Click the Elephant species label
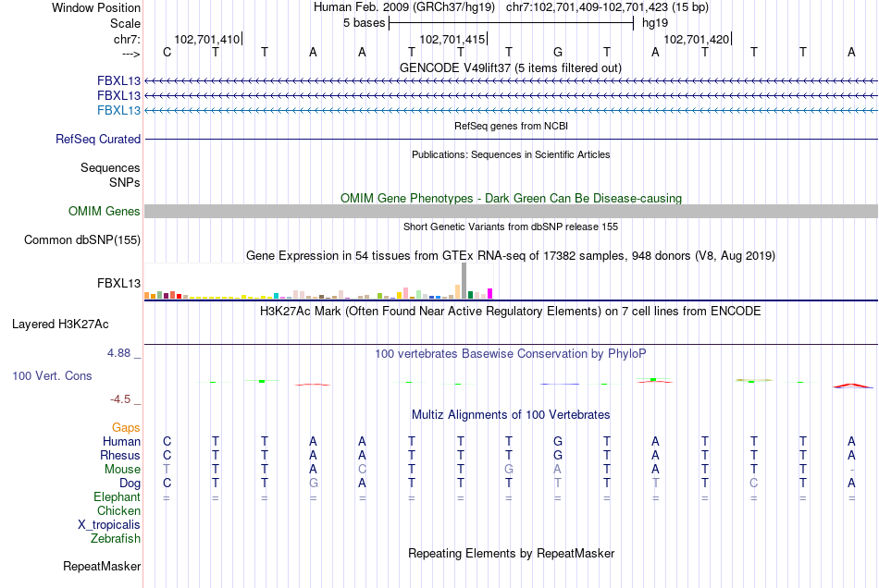Screen dimensions: 879x588 [117, 497]
